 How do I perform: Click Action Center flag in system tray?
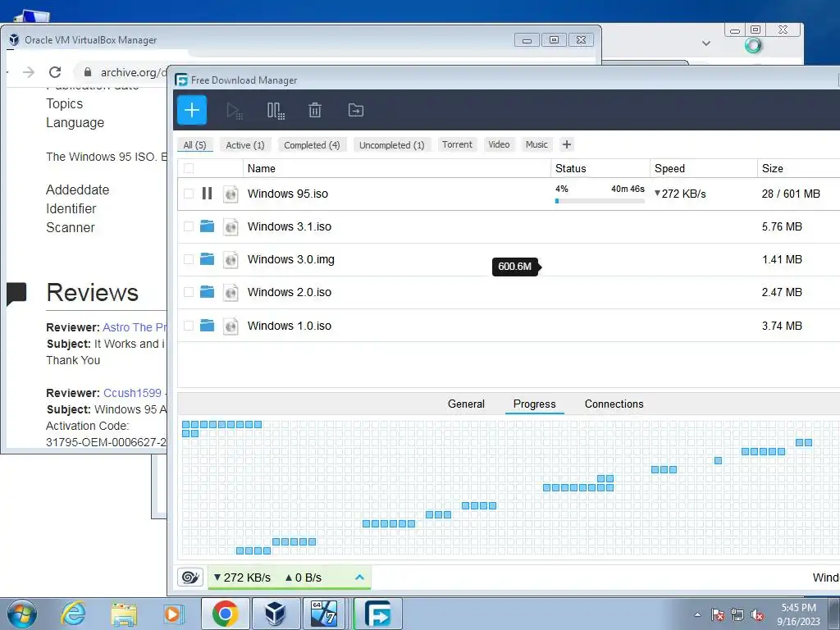pos(718,614)
